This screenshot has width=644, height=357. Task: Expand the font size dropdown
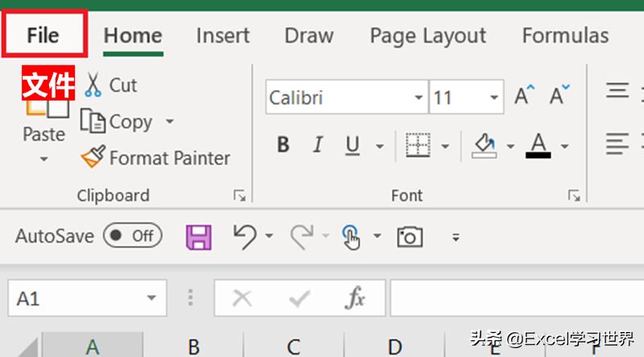493,98
